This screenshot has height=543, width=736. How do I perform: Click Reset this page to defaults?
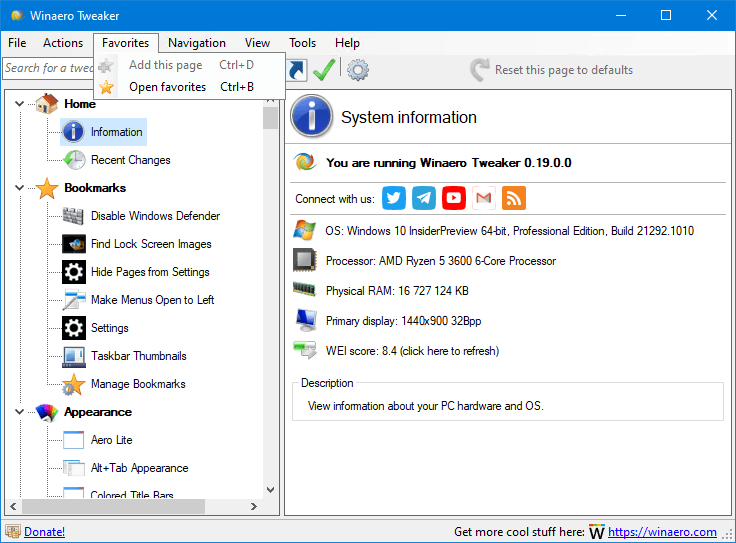[x=552, y=70]
